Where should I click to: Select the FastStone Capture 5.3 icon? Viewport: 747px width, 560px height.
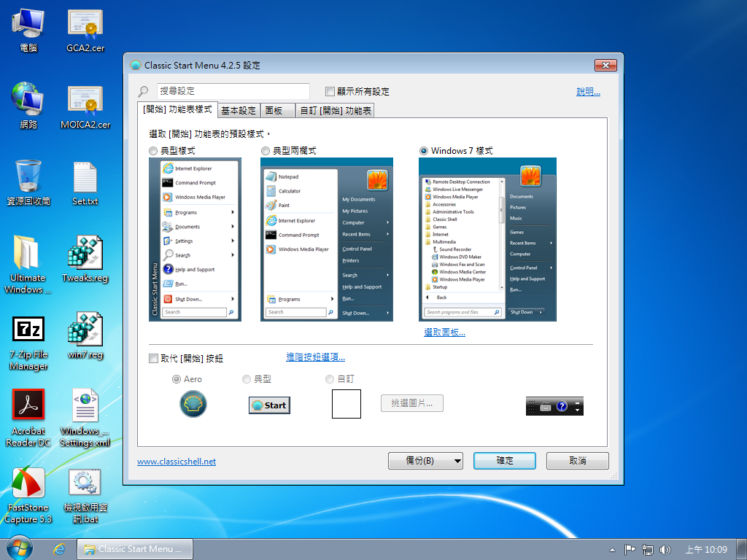(28, 495)
